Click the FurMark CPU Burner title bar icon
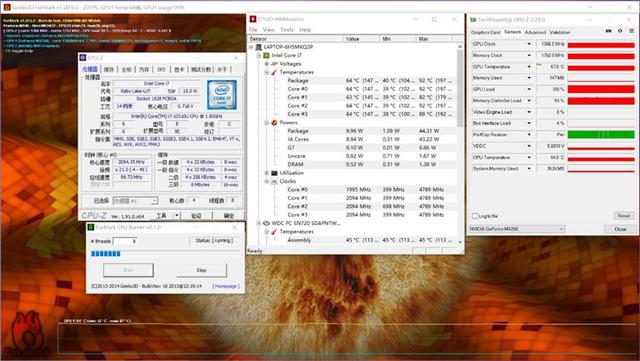Image resolution: width=640 pixels, height=361 pixels. pyautogui.click(x=91, y=227)
